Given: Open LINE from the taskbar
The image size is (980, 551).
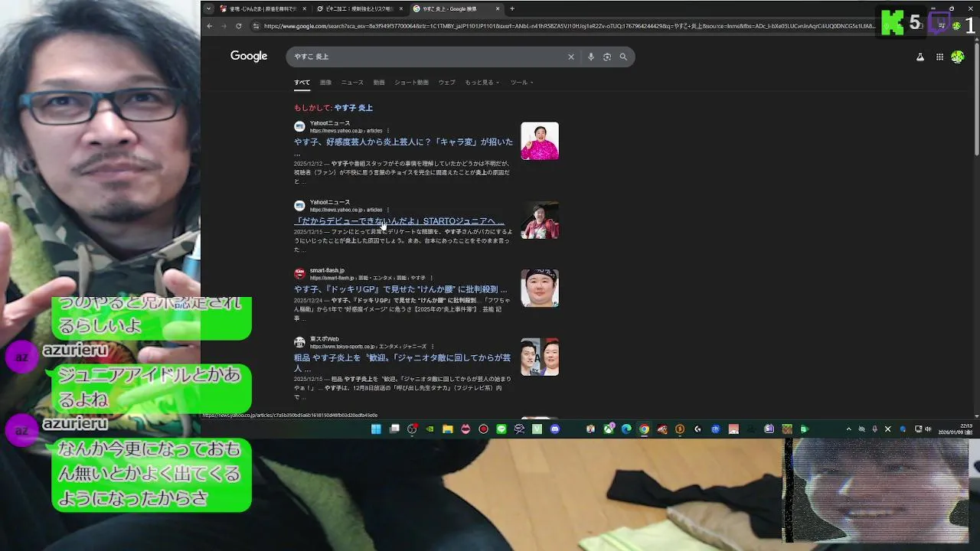Looking at the screenshot, I should [x=501, y=429].
